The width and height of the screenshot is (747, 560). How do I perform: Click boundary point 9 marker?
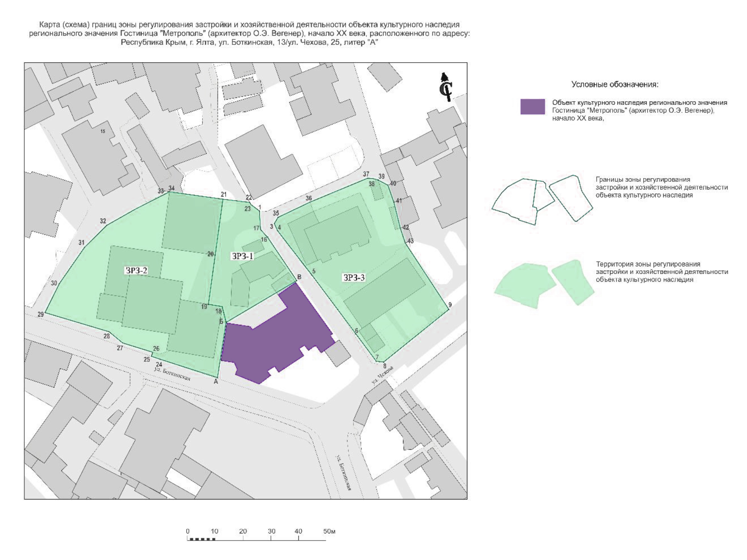point(450,305)
